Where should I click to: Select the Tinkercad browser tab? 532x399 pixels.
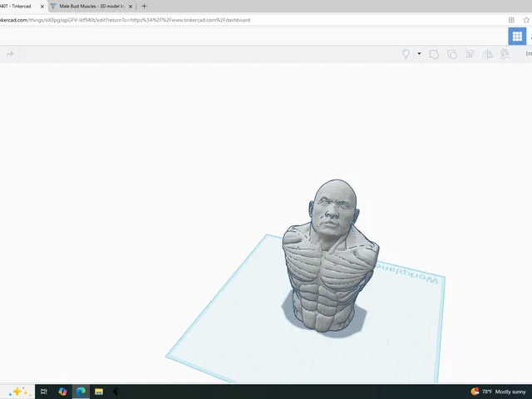click(x=18, y=6)
